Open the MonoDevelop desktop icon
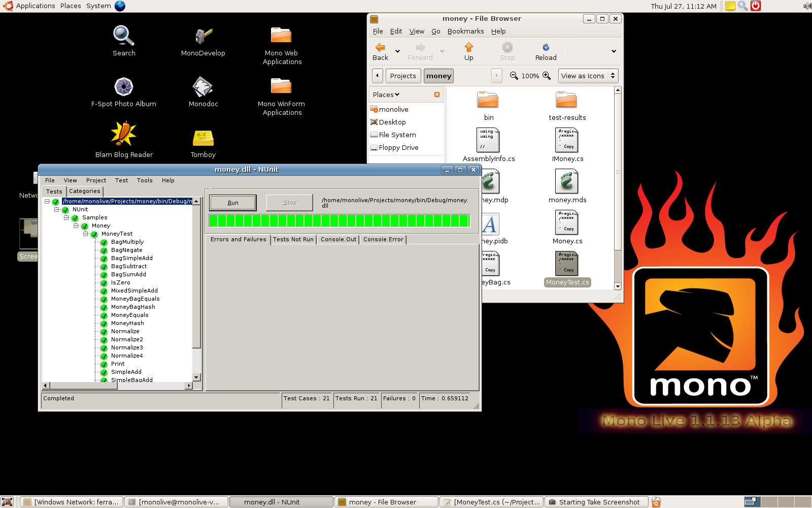 tap(203, 37)
